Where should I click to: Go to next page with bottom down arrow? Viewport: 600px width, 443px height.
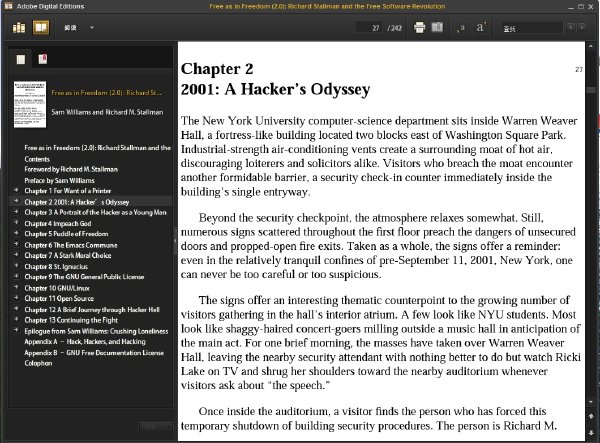(591, 433)
